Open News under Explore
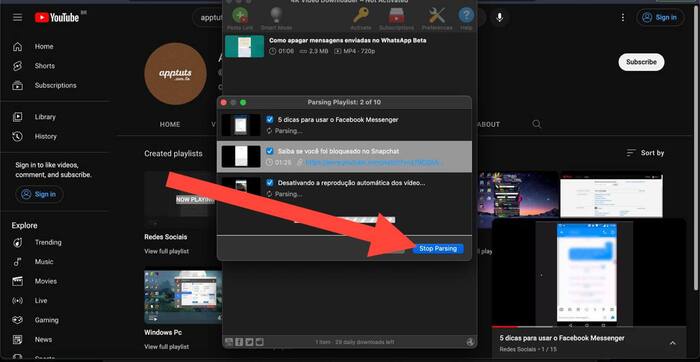700x362 pixels. [x=43, y=340]
